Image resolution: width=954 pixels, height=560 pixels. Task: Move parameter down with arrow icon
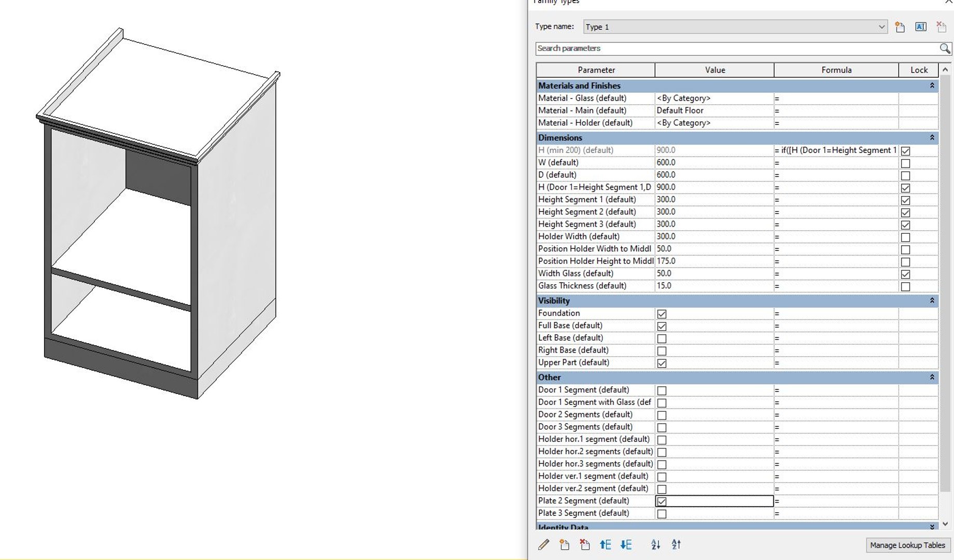click(626, 544)
